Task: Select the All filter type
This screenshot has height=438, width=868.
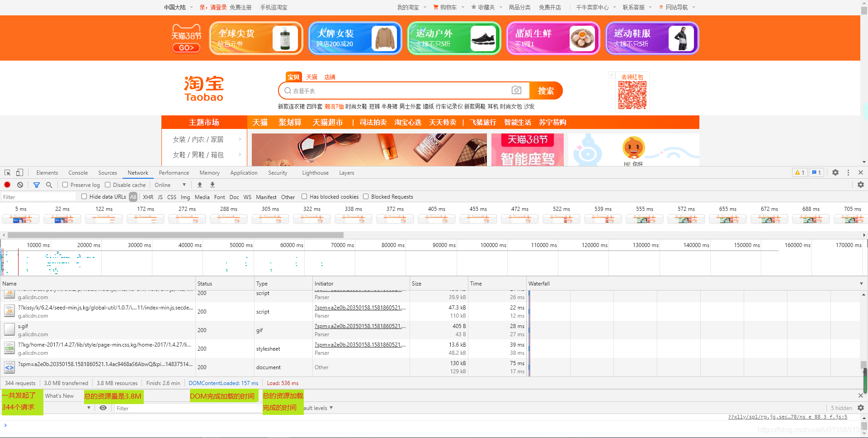Action: tap(133, 197)
